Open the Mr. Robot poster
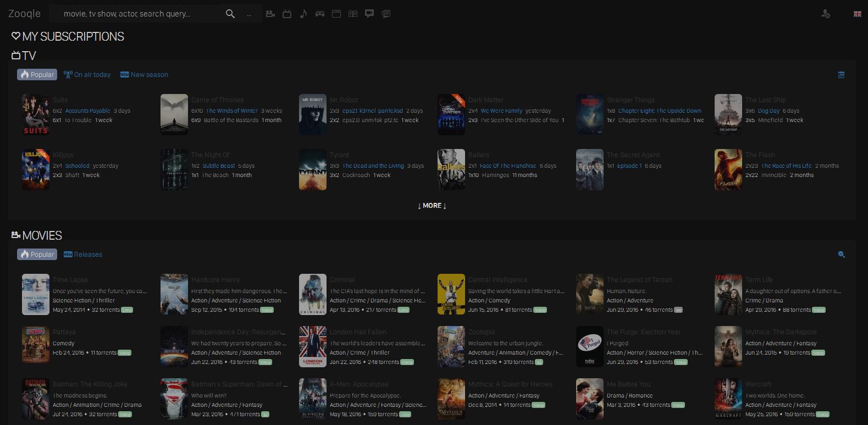This screenshot has width=868, height=425. (313, 114)
